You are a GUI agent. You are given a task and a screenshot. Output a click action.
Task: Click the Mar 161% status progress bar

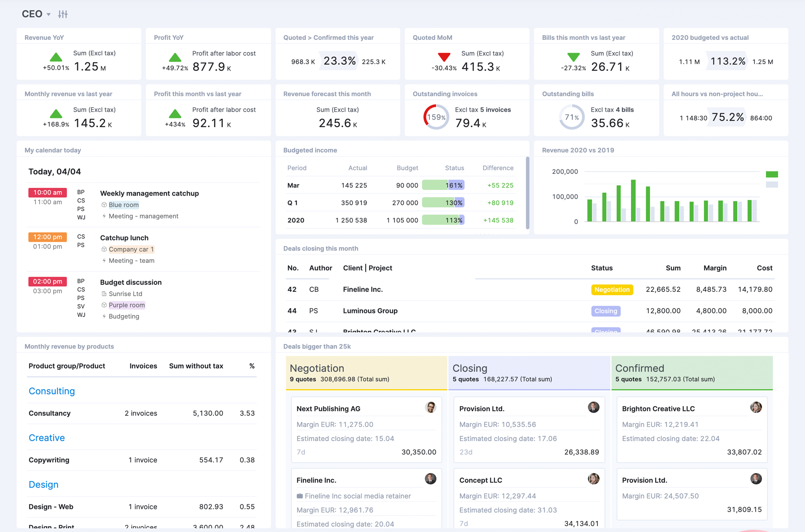443,185
